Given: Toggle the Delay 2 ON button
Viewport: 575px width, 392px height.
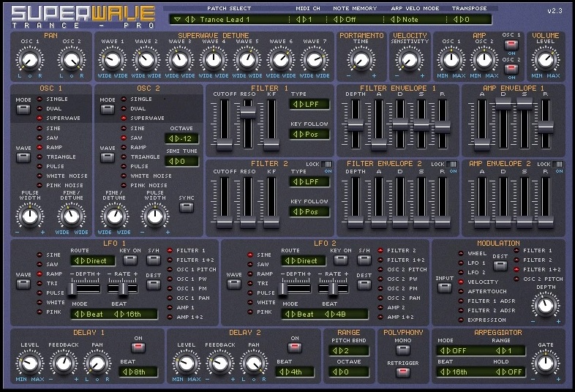Looking at the screenshot, I should (x=295, y=347).
